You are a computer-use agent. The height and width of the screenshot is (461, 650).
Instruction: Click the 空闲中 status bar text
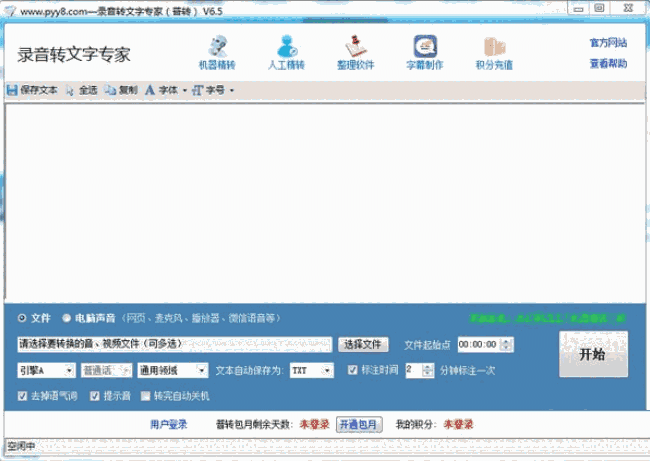[21, 446]
